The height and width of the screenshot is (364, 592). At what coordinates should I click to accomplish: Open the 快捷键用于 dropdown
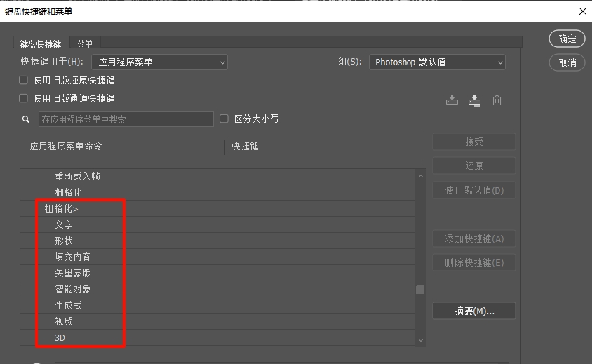159,62
